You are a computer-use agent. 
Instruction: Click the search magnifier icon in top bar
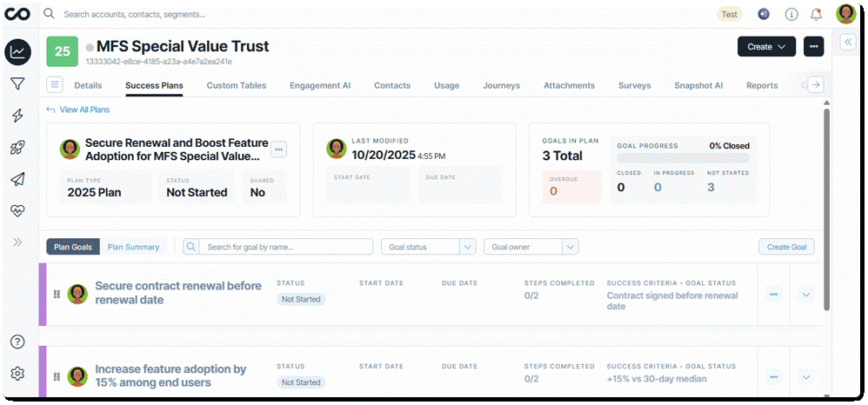pos(50,14)
